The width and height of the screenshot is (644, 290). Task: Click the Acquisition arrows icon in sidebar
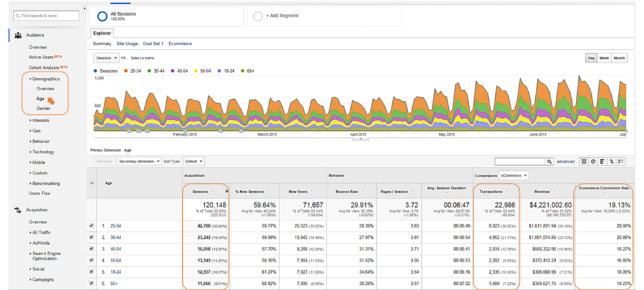click(x=17, y=210)
